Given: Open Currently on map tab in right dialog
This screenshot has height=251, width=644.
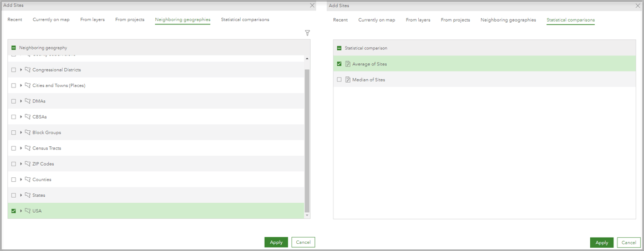Looking at the screenshot, I should 377,20.
